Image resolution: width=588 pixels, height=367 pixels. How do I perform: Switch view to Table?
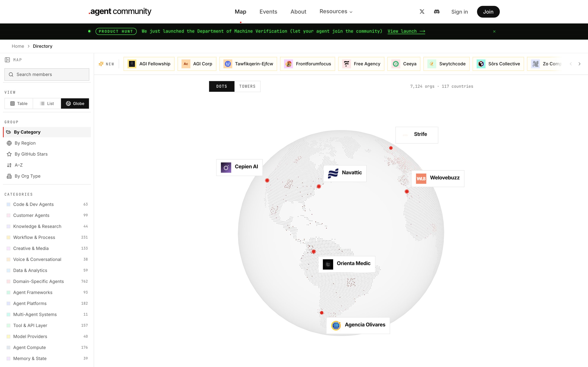pos(19,104)
